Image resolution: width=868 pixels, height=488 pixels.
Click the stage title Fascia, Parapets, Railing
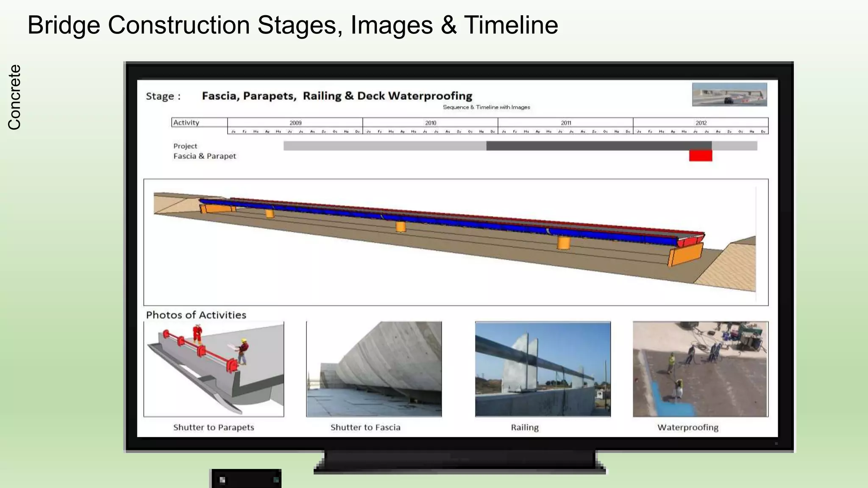(337, 96)
